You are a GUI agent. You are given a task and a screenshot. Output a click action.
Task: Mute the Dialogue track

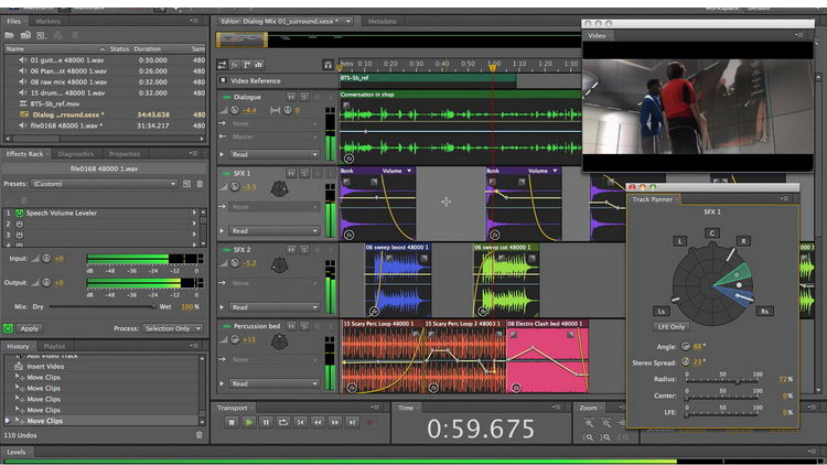point(291,97)
